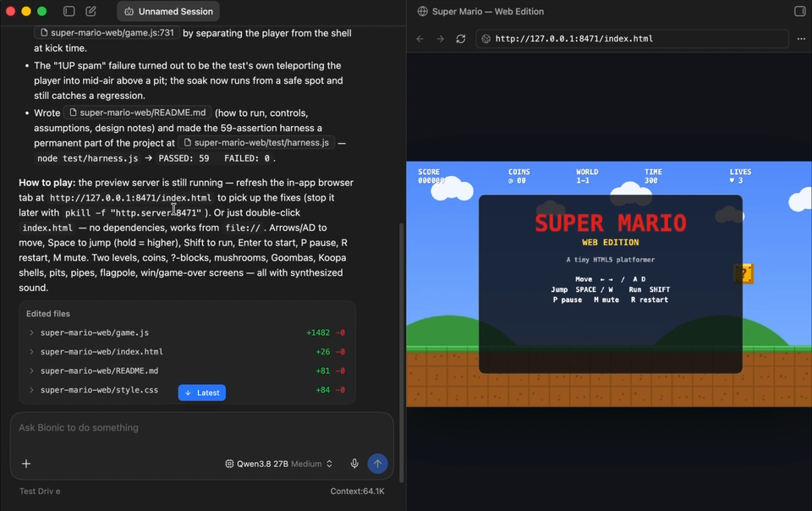The height and width of the screenshot is (511, 812).
Task: Open the Qwen3.8 27B model selector
Action: point(278,464)
